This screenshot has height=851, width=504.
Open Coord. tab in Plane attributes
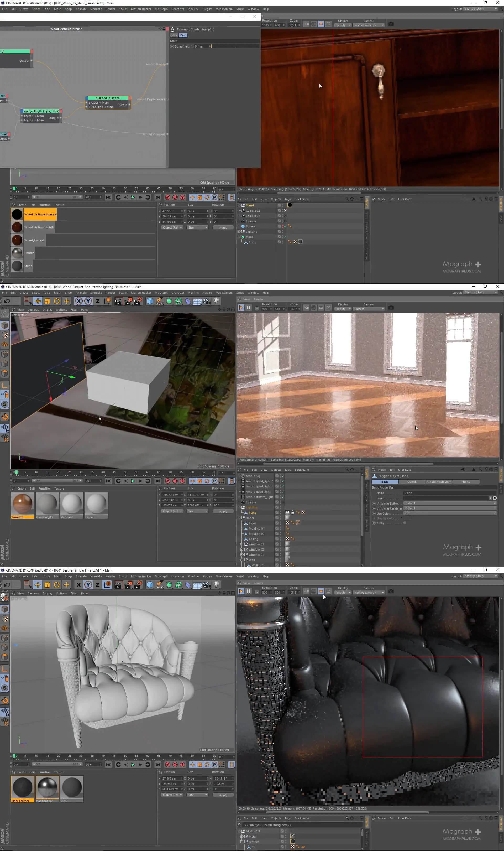(412, 482)
